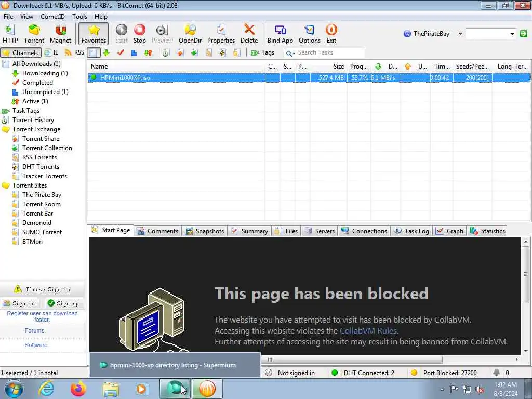Click the HTTP download toolbar icon
The image size is (532, 399).
pos(10,34)
